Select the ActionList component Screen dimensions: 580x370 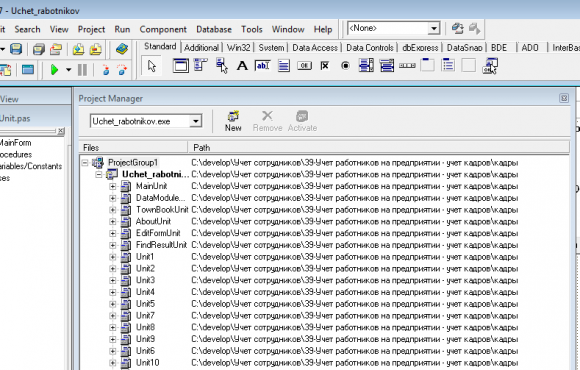coord(490,66)
